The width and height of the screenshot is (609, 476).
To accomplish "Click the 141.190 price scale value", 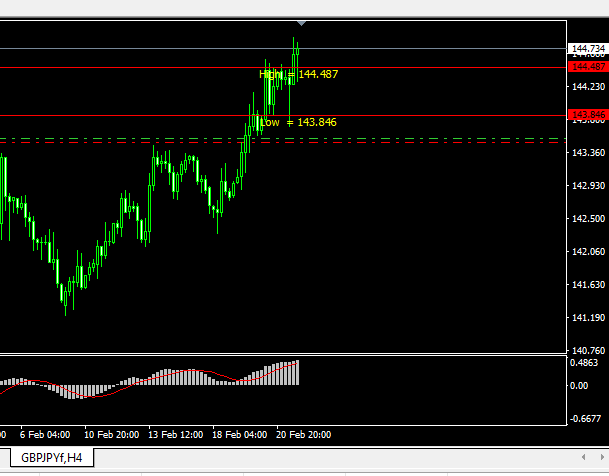I will [588, 318].
